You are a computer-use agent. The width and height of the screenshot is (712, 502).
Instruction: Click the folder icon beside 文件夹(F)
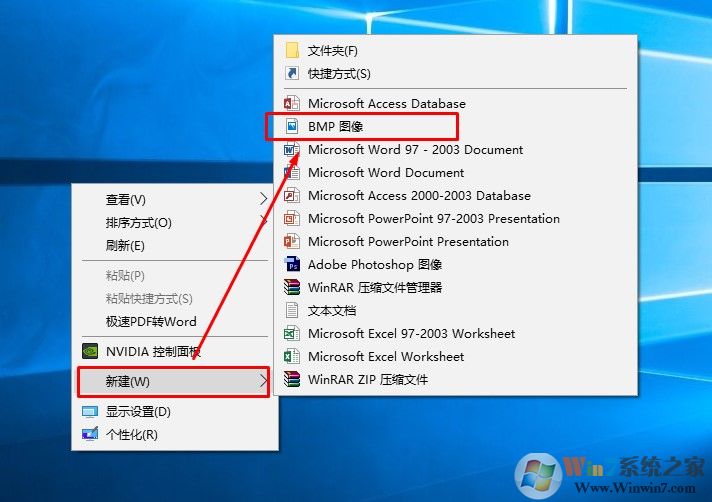(292, 50)
